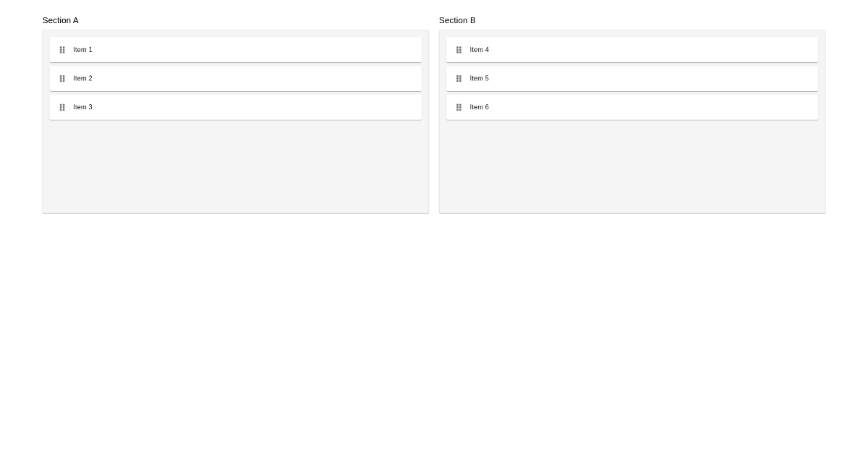Click the empty area of the Section B panel

tap(632, 166)
